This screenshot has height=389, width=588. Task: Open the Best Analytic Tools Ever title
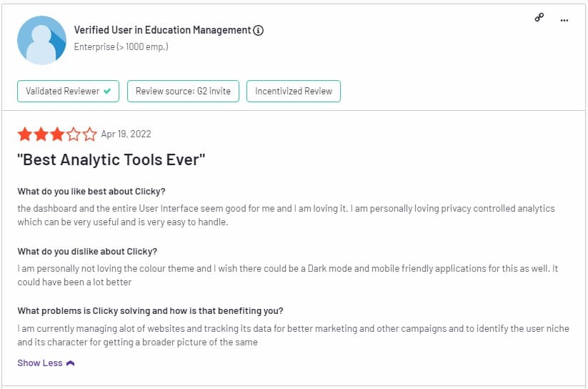click(x=111, y=159)
